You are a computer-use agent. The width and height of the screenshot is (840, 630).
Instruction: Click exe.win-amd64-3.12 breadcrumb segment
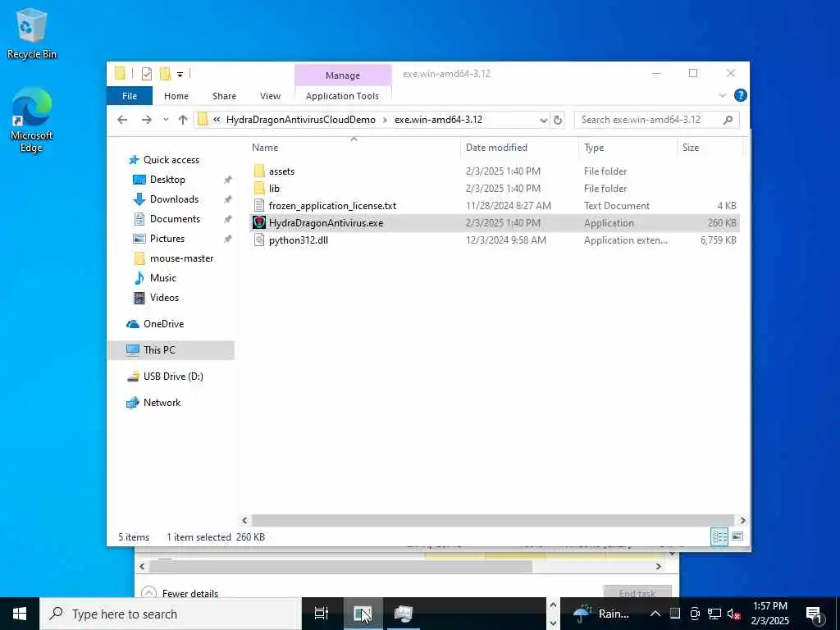438,120
